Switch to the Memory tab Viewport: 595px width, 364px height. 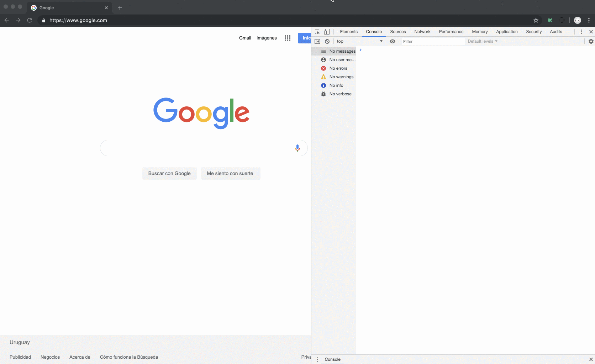(480, 32)
